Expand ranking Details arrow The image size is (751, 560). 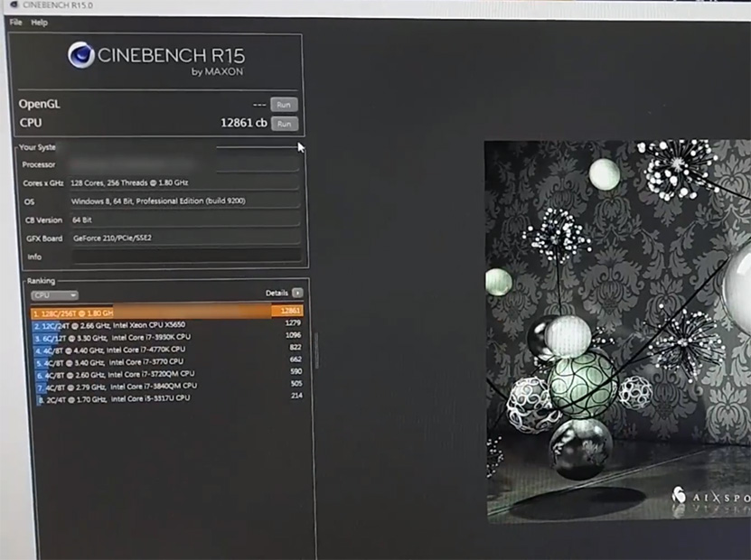pyautogui.click(x=297, y=293)
